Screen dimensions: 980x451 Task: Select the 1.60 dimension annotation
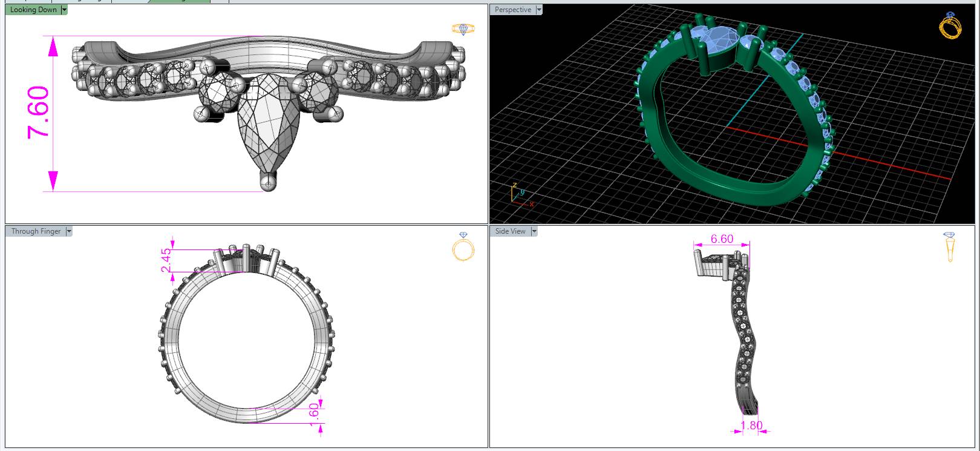pyautogui.click(x=314, y=414)
